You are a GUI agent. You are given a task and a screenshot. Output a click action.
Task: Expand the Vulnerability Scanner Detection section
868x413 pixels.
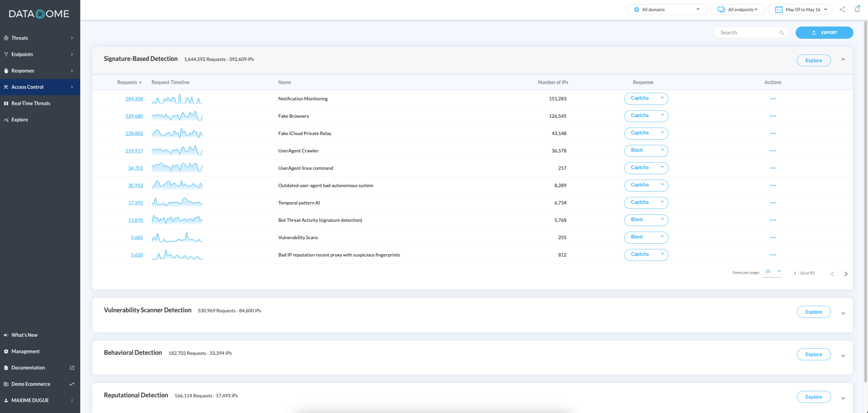843,313
